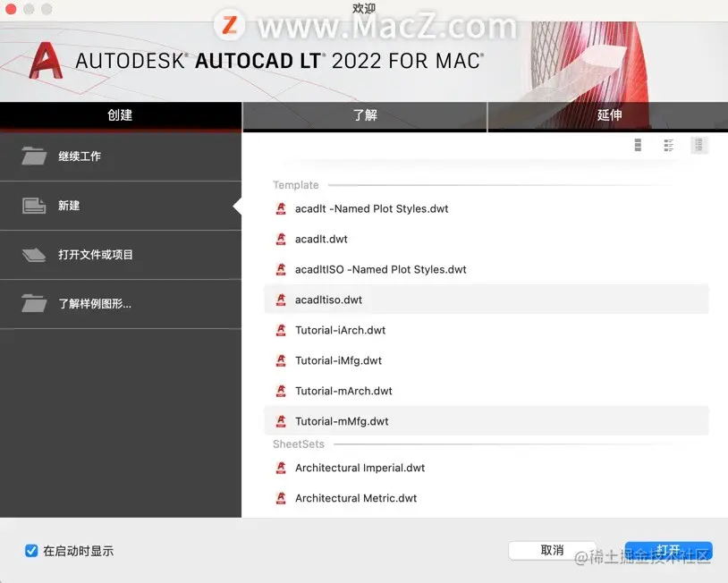
Task: Close the 欢迎 window with red button
Action: (11, 9)
